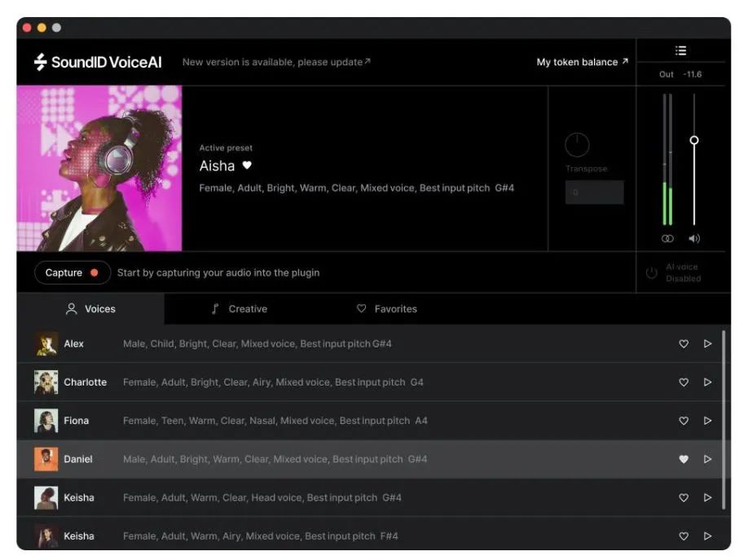Open the My token balance link
748x560 pixels.
click(x=582, y=62)
